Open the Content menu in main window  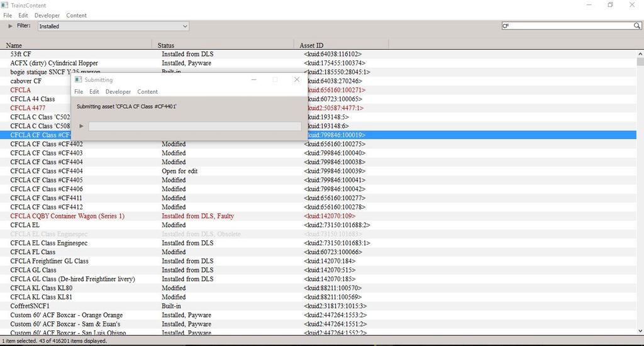coord(76,15)
